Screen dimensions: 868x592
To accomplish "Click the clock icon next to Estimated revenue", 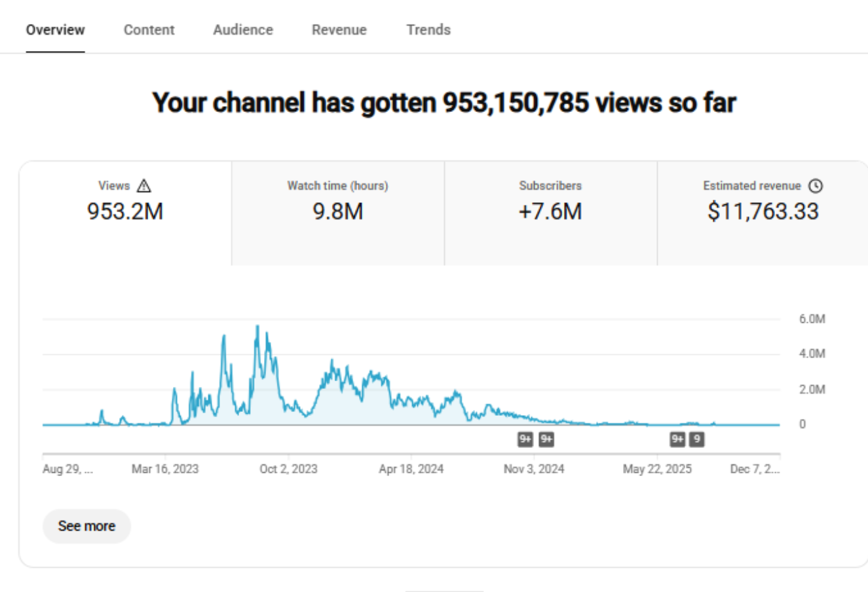I will point(815,186).
